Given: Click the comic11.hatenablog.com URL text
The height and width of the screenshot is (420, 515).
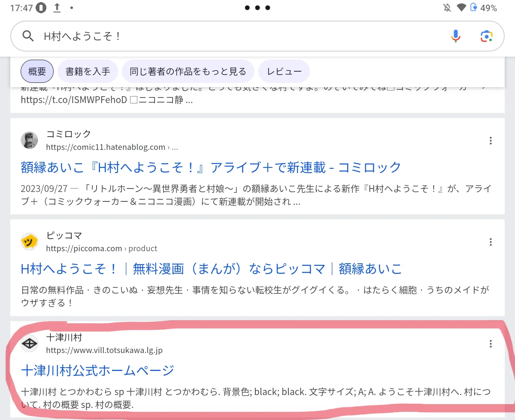Looking at the screenshot, I should click(112, 147).
